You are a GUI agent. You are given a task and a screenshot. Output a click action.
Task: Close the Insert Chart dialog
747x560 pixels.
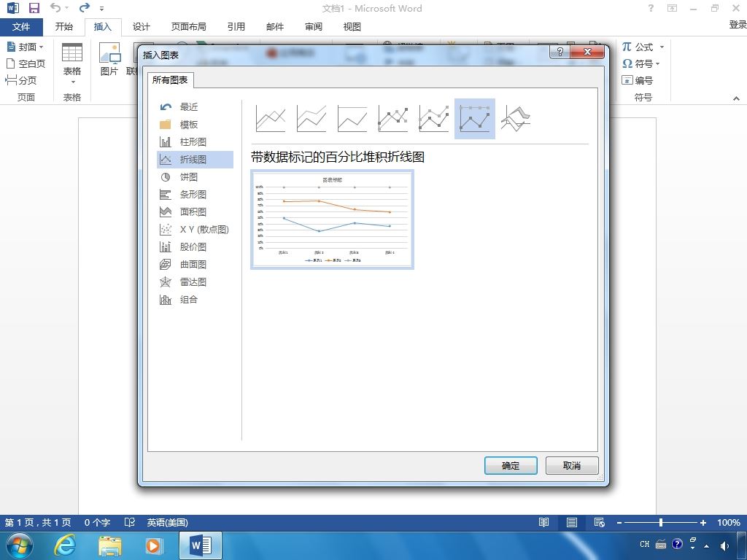(587, 52)
